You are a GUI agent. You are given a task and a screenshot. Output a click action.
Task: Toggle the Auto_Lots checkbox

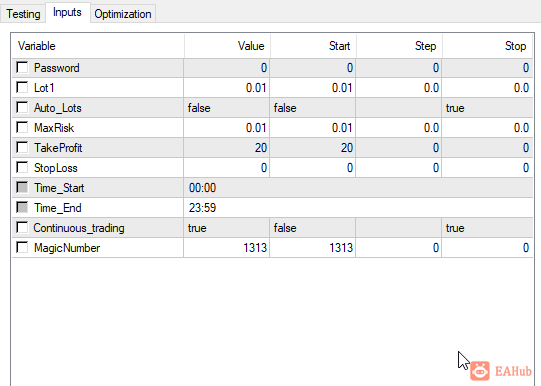(22, 108)
